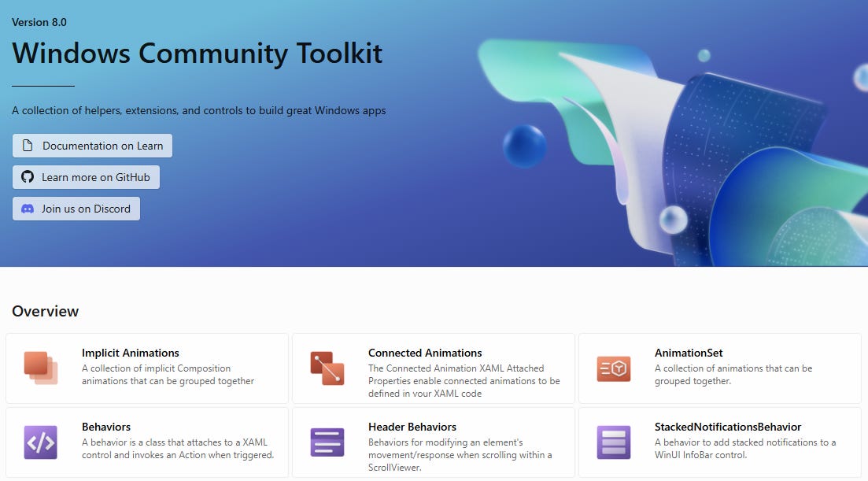Image resolution: width=868 pixels, height=481 pixels.
Task: Click the Implicit Animations stacked squares icon
Action: point(40,368)
